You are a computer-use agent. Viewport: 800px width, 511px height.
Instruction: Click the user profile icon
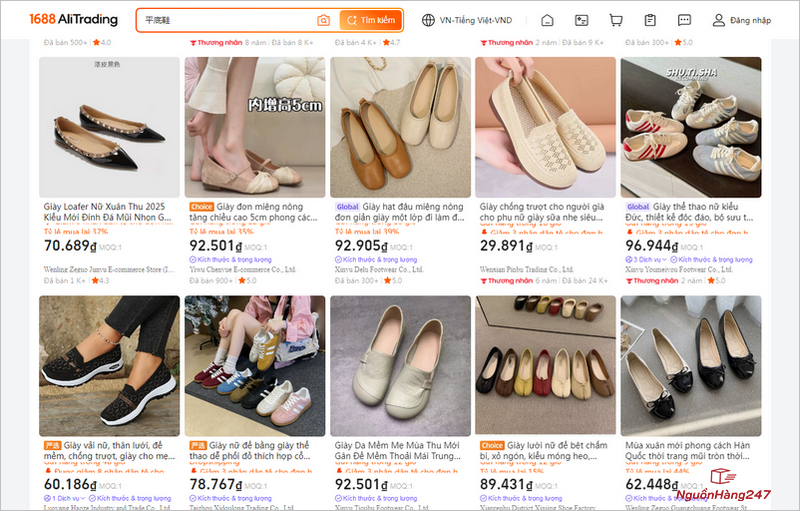pyautogui.click(x=718, y=20)
